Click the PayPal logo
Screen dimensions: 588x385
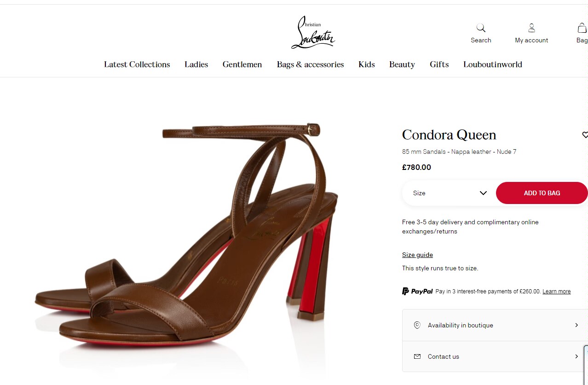tap(417, 291)
